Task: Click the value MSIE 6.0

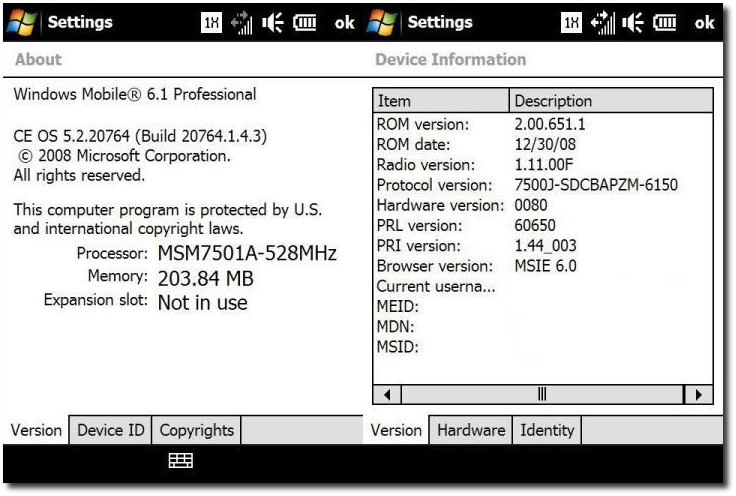Action: [x=545, y=266]
